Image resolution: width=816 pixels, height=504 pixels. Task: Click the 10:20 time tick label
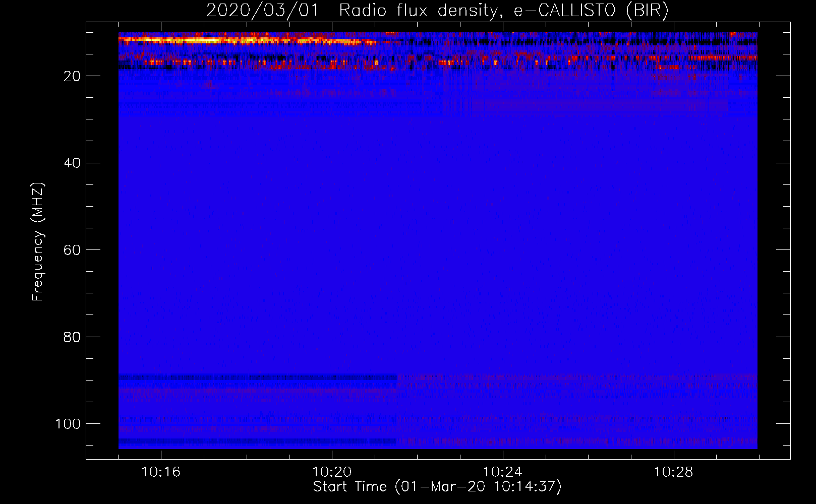coord(332,472)
